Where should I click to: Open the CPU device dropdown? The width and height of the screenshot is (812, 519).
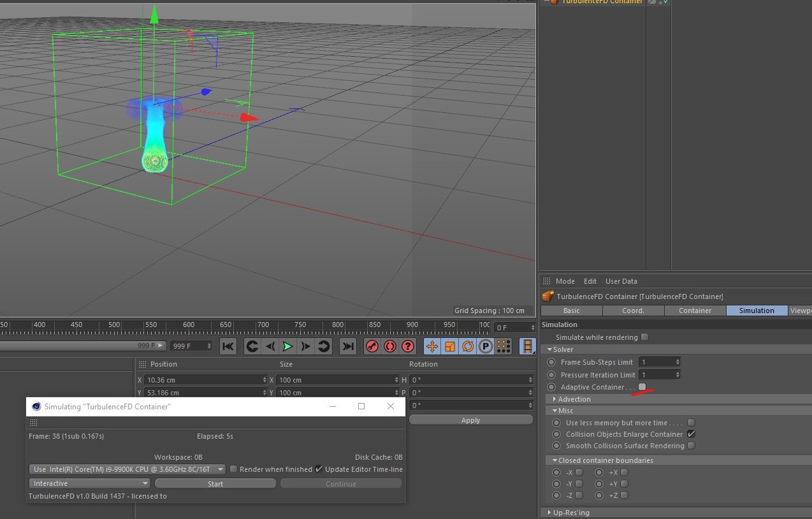[127, 469]
